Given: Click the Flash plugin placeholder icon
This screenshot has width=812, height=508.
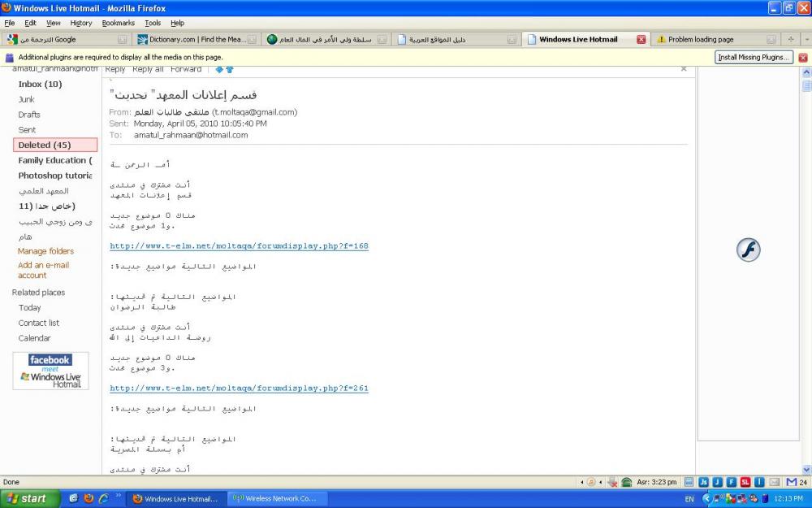Looking at the screenshot, I should tap(748, 250).
